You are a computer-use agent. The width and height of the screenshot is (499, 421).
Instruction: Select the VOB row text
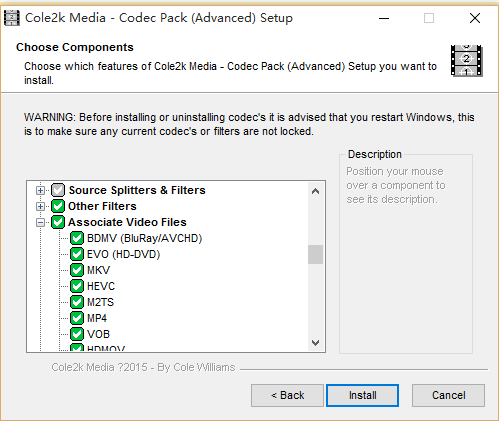[x=98, y=334]
